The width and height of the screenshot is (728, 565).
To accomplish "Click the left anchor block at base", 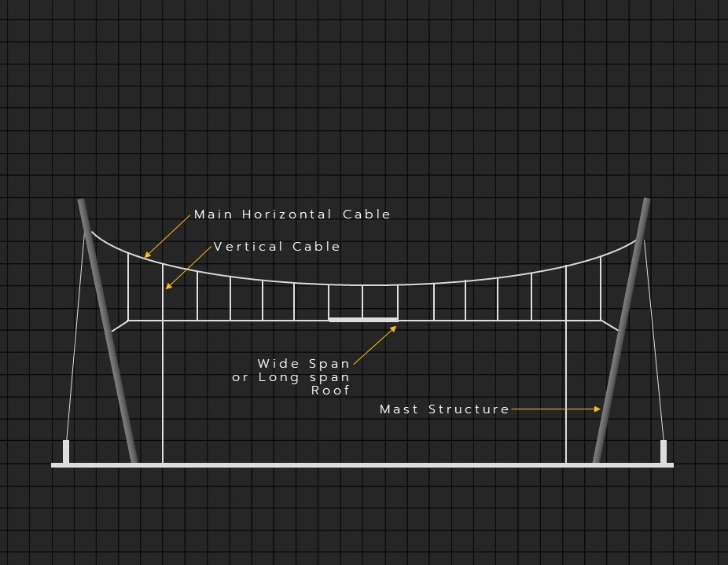I will (x=66, y=452).
